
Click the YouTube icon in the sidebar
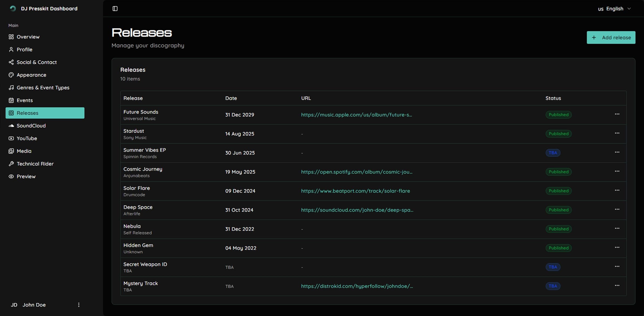coord(11,138)
